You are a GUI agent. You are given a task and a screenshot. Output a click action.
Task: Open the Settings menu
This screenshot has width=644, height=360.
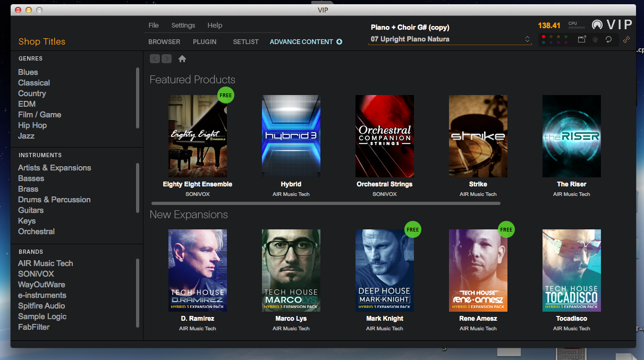(x=183, y=25)
